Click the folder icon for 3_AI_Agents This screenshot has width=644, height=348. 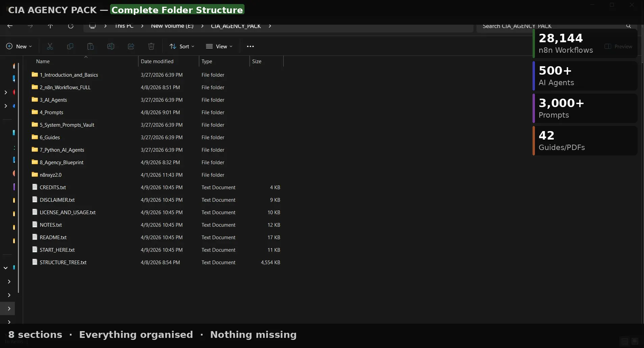click(35, 100)
